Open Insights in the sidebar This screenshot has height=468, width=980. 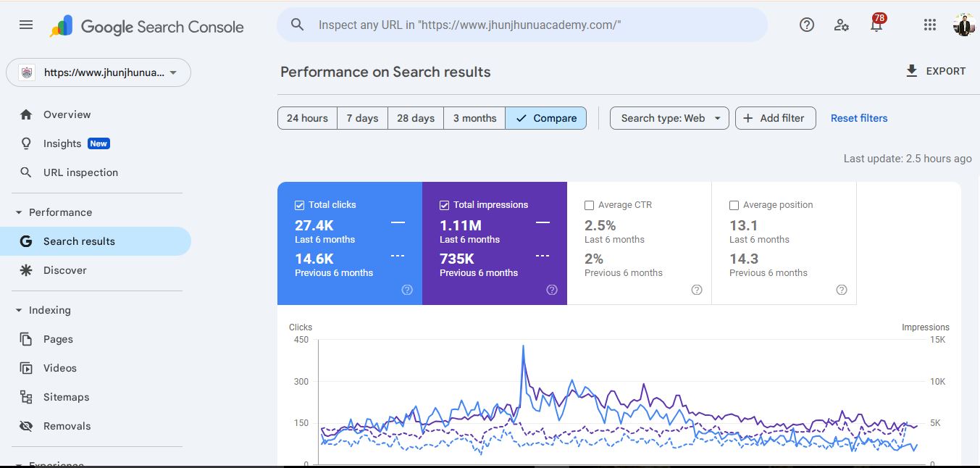(x=96, y=143)
